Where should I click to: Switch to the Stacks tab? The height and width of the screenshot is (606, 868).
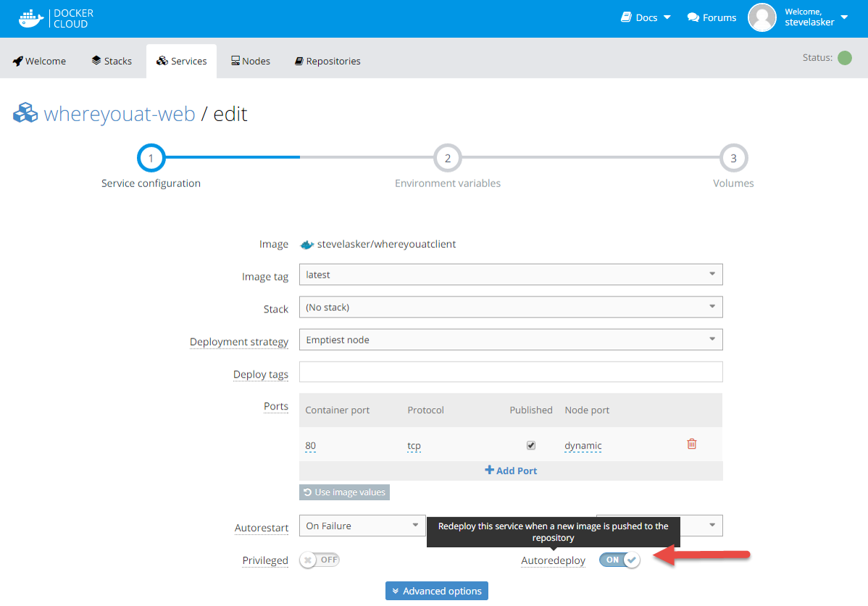(x=112, y=61)
